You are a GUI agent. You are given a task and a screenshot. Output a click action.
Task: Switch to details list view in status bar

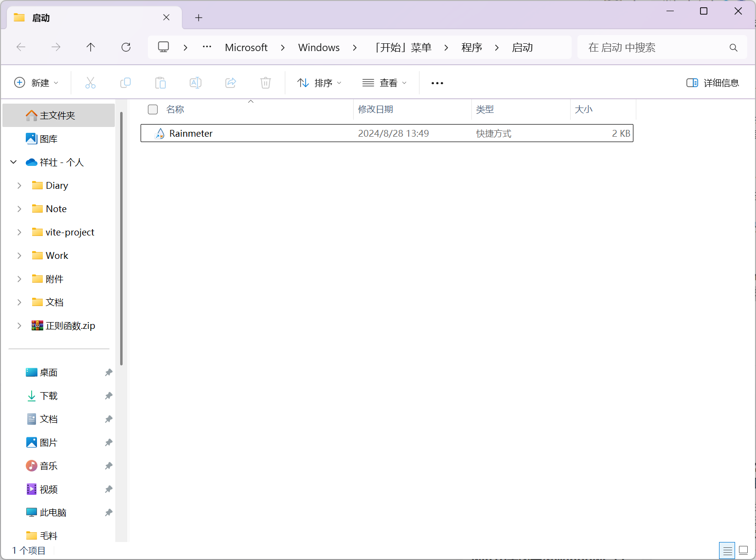pyautogui.click(x=727, y=551)
